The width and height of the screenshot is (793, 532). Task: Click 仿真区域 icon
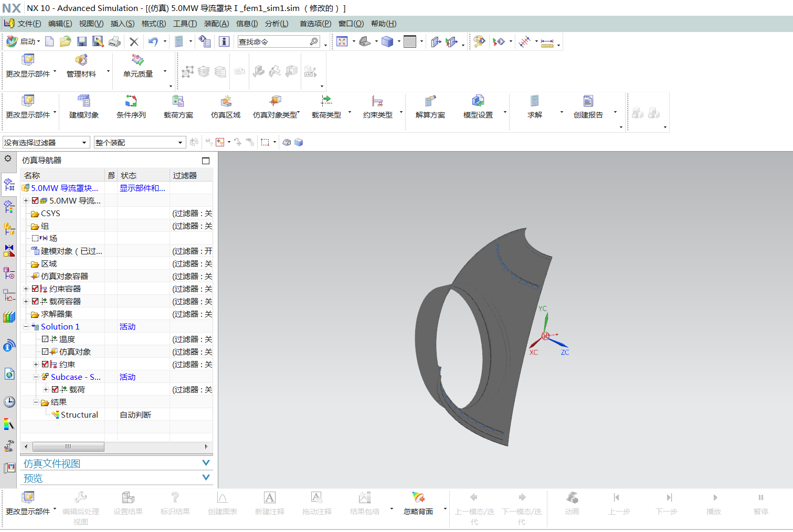coord(226,107)
